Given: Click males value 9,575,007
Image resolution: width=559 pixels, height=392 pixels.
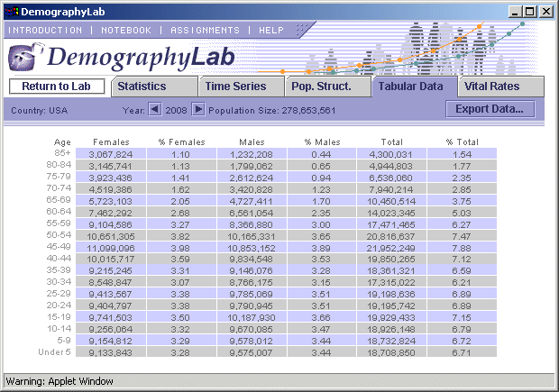Looking at the screenshot, I should pos(252,353).
